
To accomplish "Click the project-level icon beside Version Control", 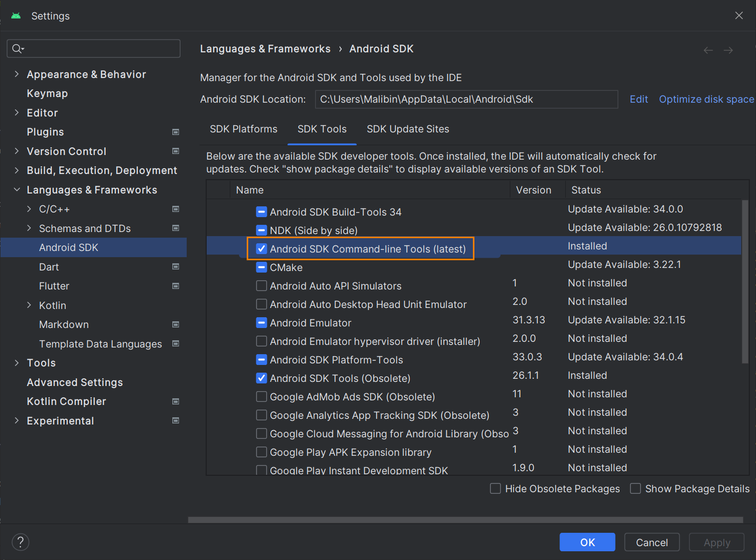I will pyautogui.click(x=176, y=151).
